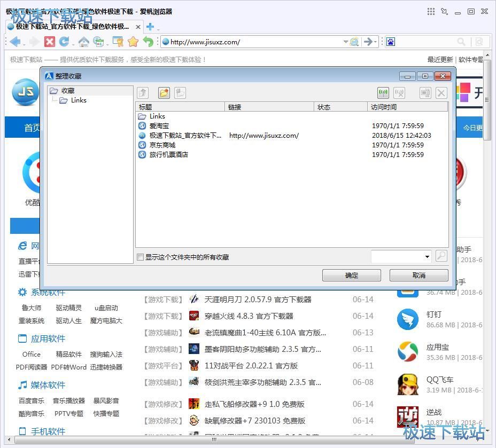The height and width of the screenshot is (448, 496).
Task: Click the 取消 button
Action: click(419, 275)
